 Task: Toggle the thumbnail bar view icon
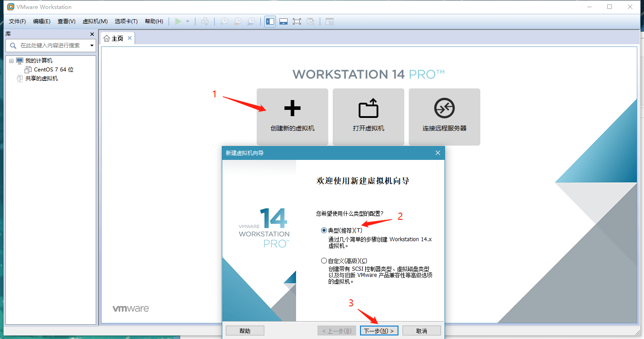tap(283, 21)
